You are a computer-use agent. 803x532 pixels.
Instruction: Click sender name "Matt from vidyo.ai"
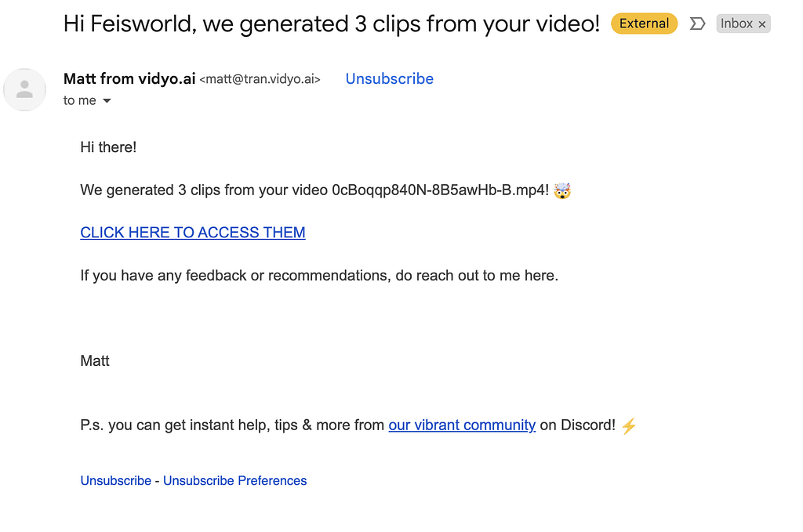(129, 79)
